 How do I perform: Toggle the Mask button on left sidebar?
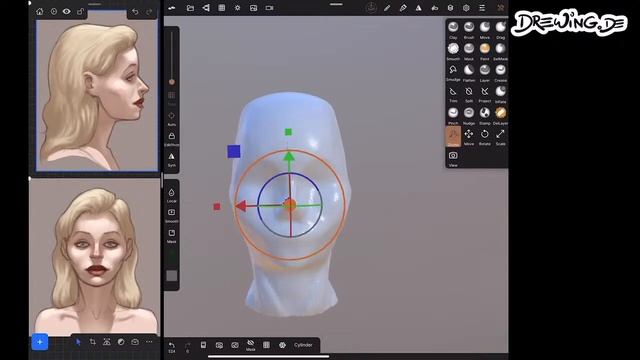point(171,236)
